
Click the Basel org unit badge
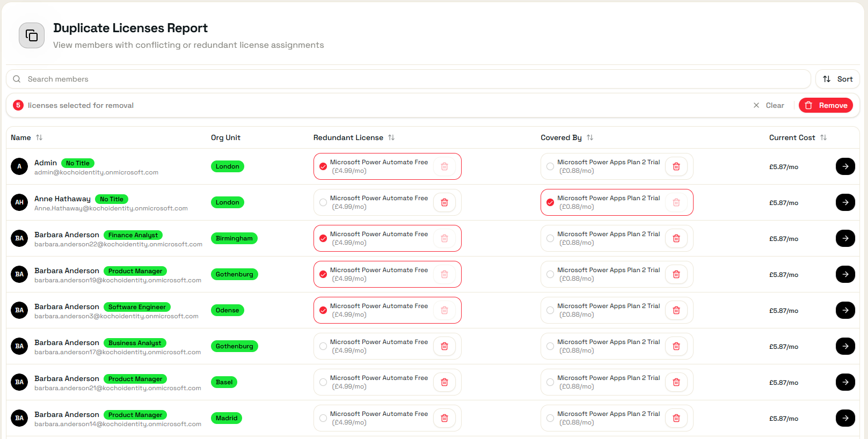pos(224,382)
